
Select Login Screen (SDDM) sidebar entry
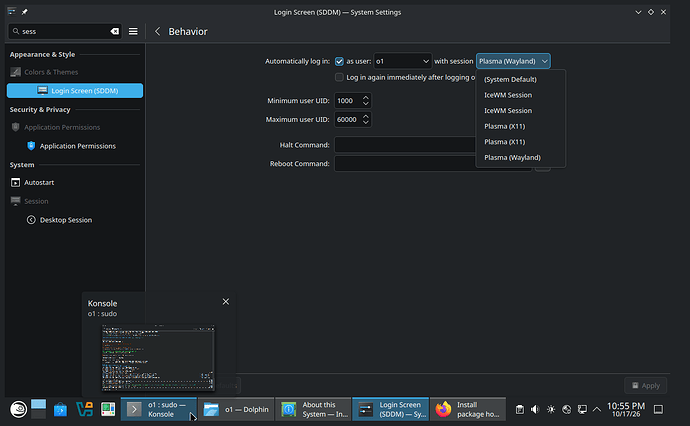75,91
